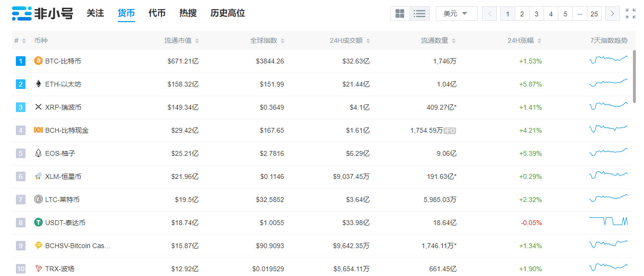The image size is (644, 276).
Task: Click USDT volume $33.98亿
Action: [356, 223]
